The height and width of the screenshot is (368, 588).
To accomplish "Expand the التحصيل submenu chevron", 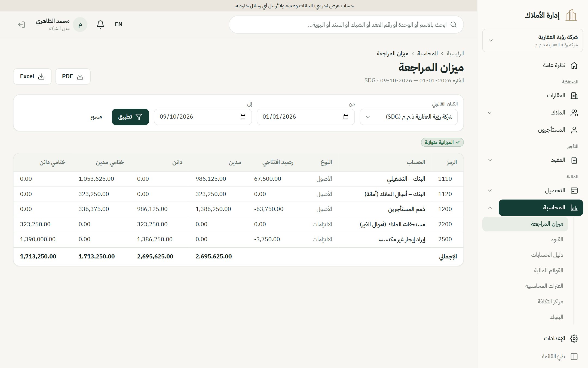I will tap(490, 191).
